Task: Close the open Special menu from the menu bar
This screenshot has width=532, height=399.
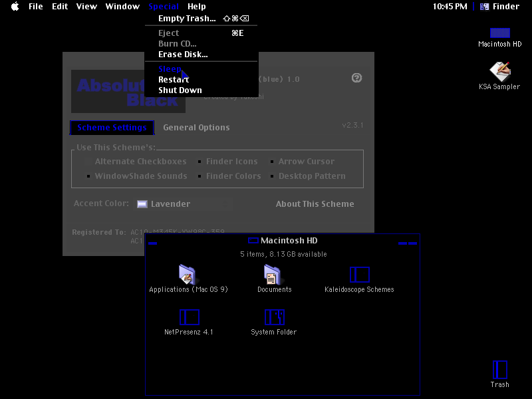Action: tap(164, 7)
